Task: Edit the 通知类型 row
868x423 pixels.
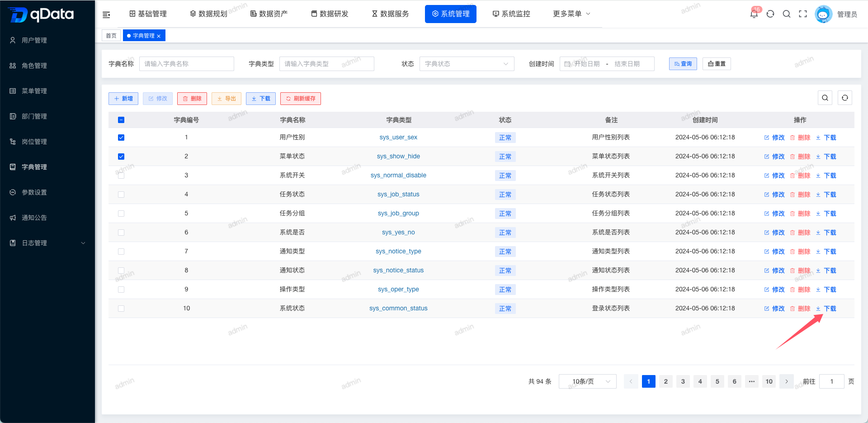Action: click(x=774, y=252)
